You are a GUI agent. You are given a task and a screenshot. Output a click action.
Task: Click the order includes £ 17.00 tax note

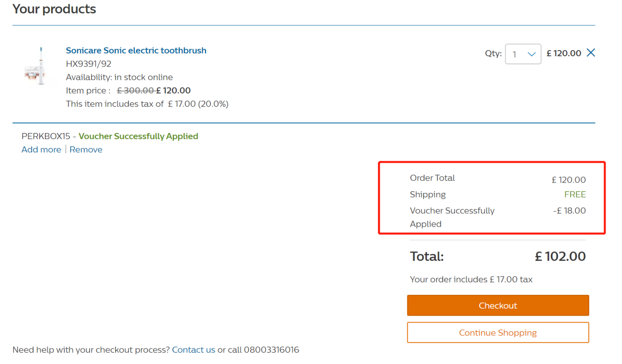coord(471,279)
